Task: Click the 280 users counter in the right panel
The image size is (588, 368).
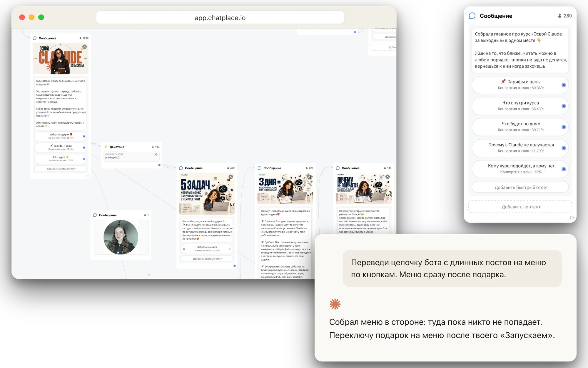Action: [x=565, y=16]
